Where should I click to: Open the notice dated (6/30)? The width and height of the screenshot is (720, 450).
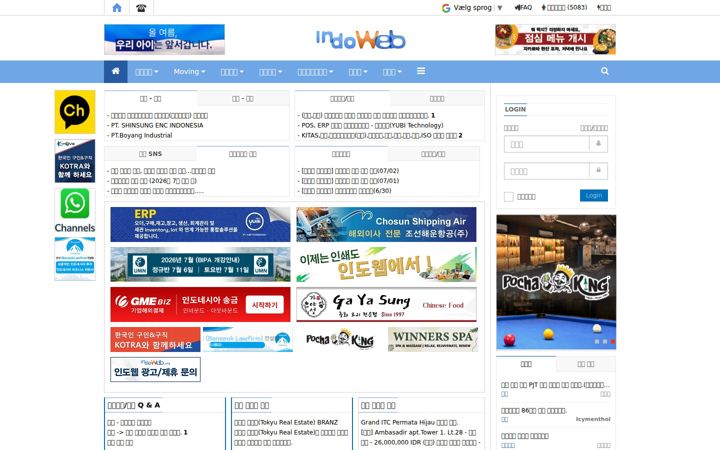point(345,191)
